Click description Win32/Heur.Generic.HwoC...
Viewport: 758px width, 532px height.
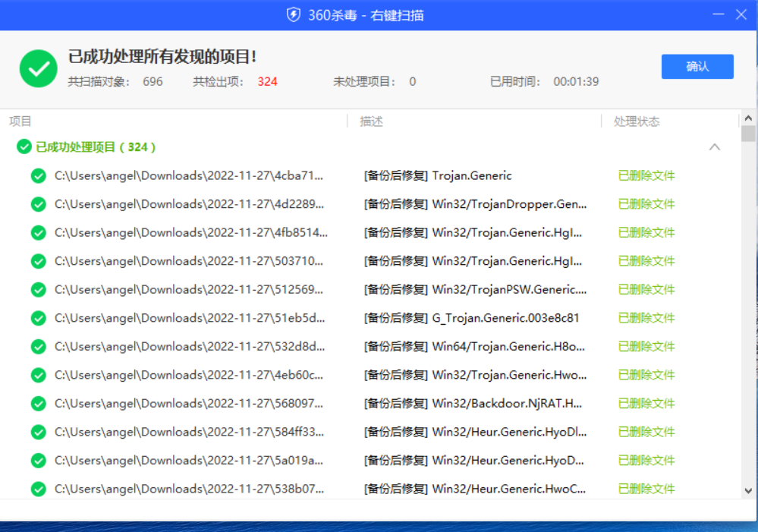pos(475,490)
